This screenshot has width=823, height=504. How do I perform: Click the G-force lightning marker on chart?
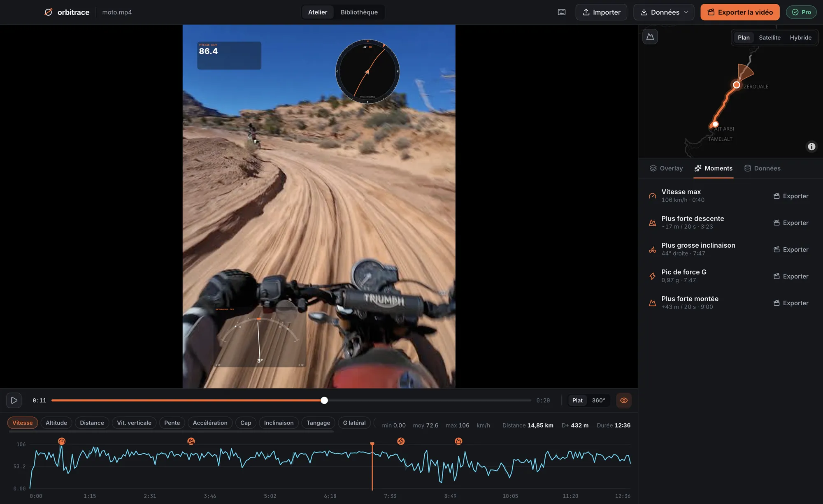pos(401,441)
